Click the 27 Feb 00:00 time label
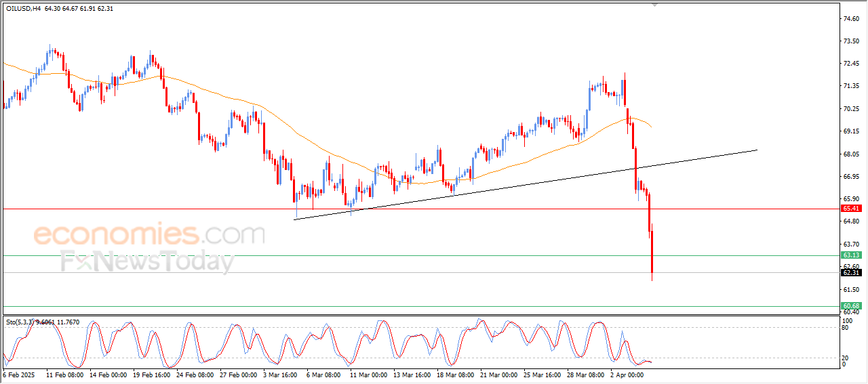868x384 pixels. click(238, 374)
